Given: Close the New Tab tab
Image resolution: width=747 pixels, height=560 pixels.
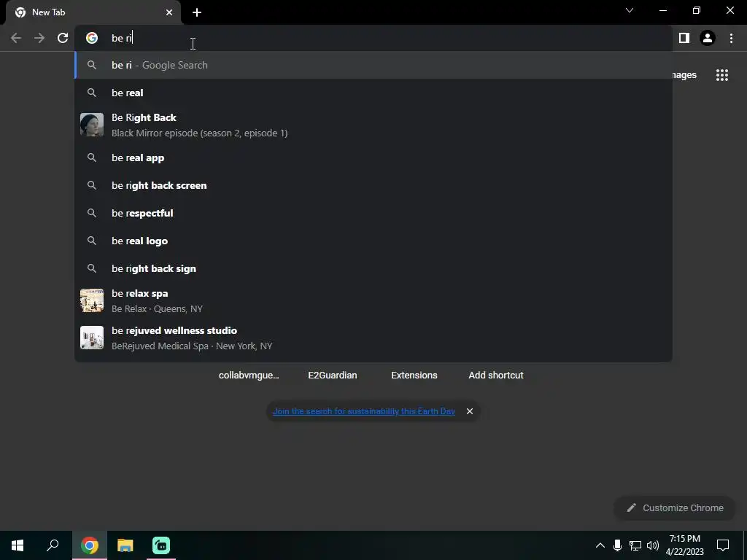Looking at the screenshot, I should [169, 12].
